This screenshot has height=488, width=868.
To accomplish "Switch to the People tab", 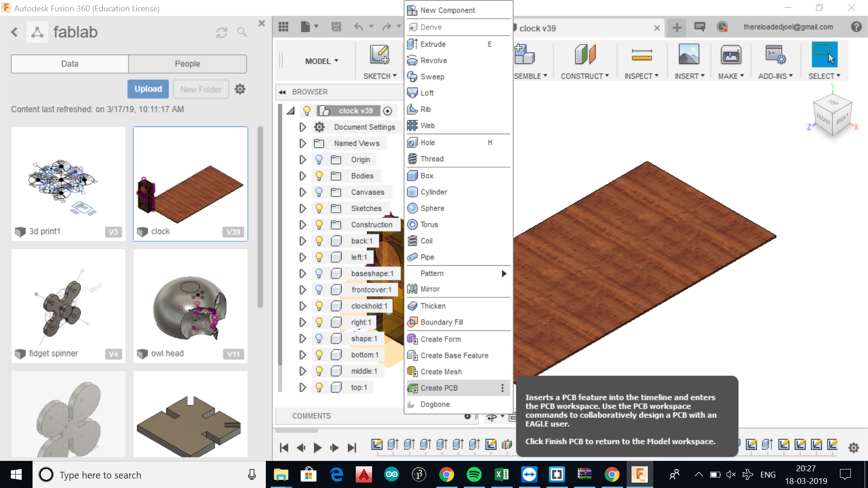I will pos(187,64).
